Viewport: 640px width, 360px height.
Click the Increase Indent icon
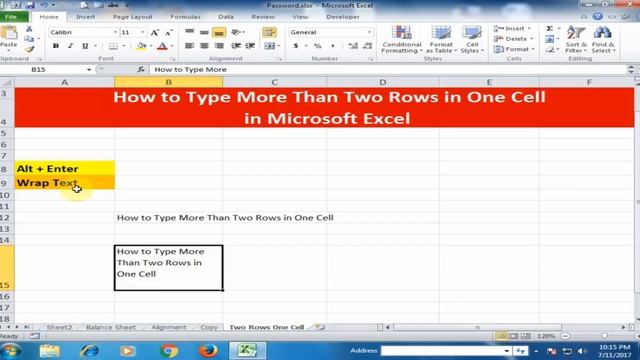click(250, 46)
